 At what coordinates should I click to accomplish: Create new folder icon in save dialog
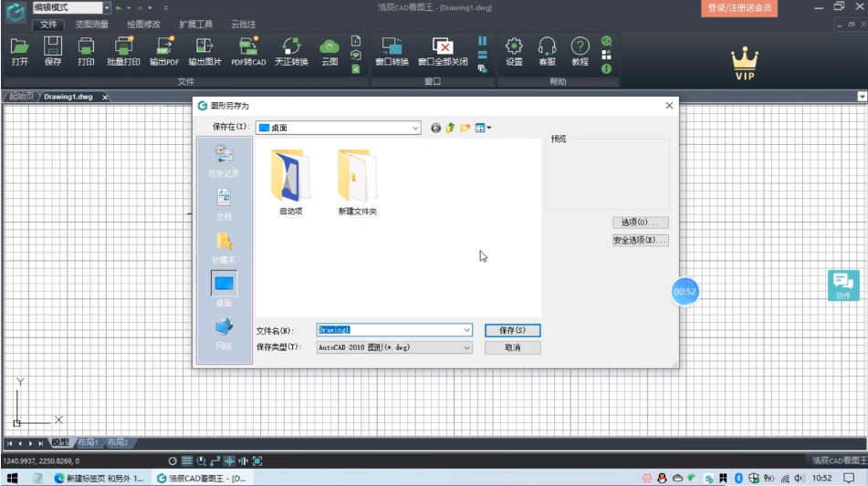point(465,128)
